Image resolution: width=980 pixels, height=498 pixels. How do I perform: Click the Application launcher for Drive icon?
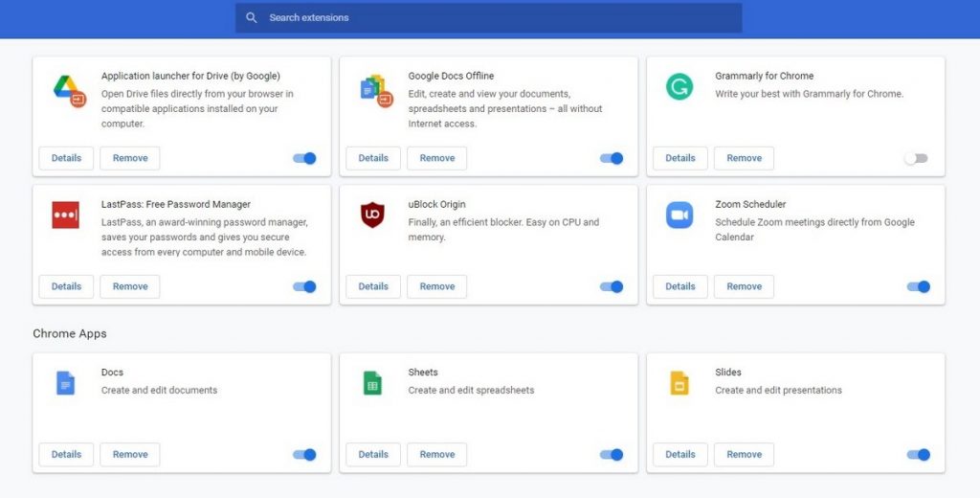[69, 89]
